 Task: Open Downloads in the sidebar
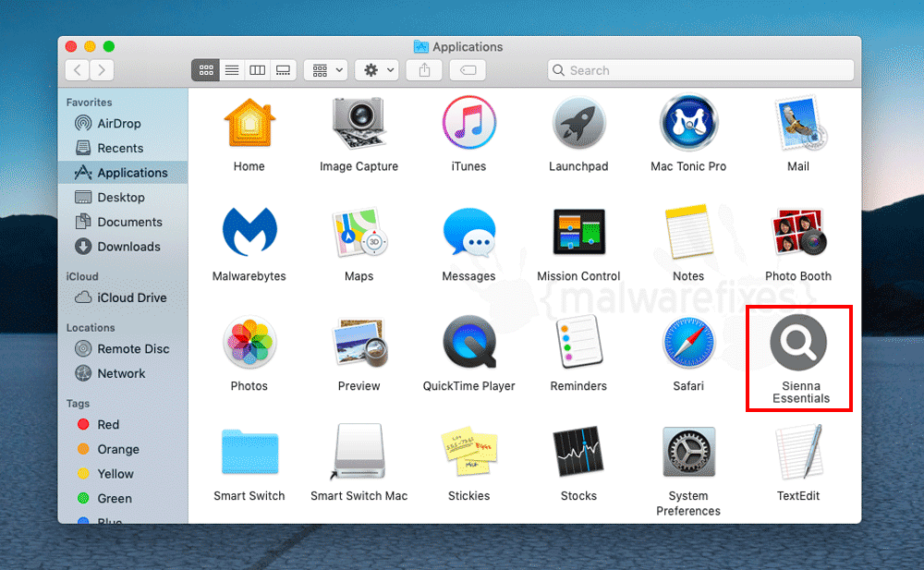click(123, 247)
